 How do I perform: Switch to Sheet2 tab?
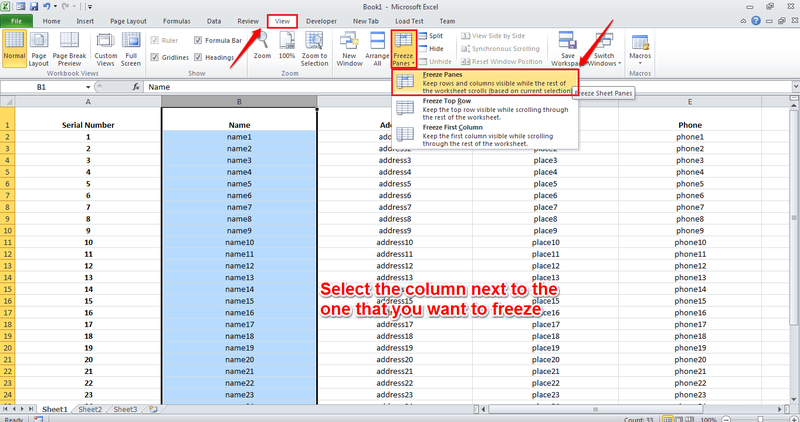pos(90,409)
